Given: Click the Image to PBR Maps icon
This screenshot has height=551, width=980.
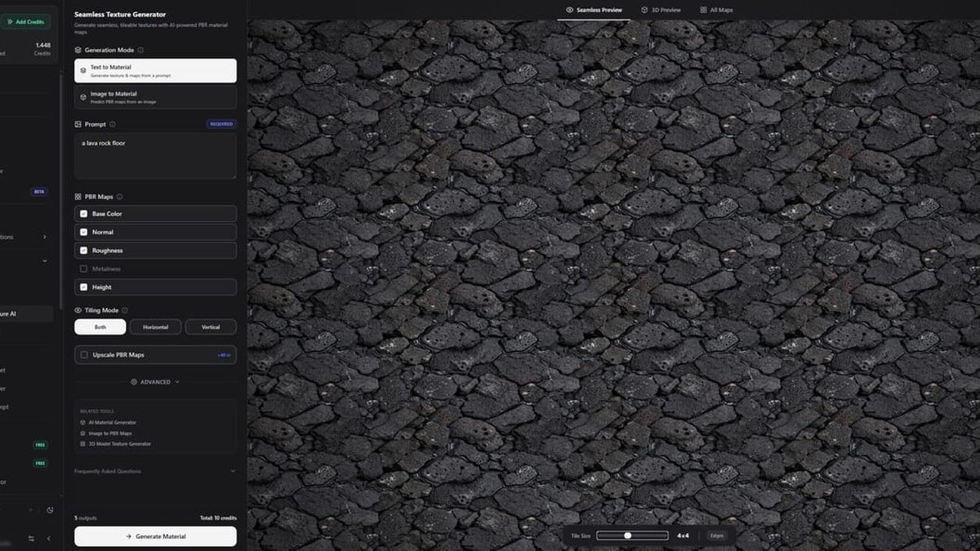Looking at the screenshot, I should (82, 433).
